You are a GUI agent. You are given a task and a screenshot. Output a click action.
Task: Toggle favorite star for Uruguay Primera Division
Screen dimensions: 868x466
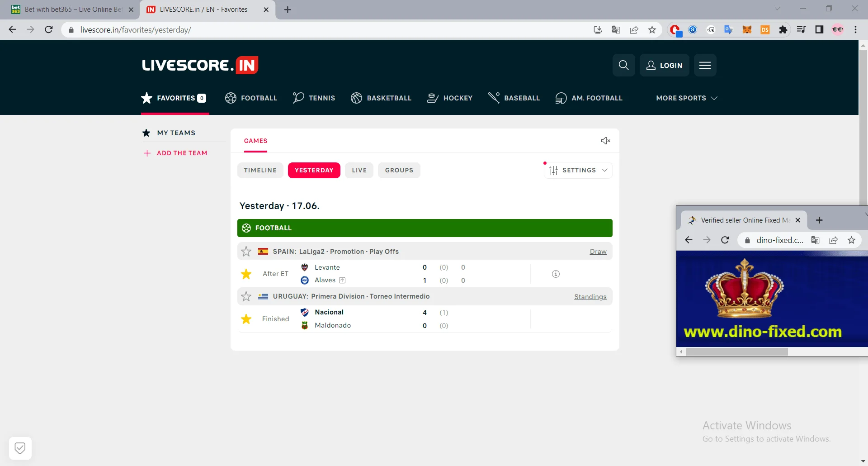pyautogui.click(x=246, y=296)
